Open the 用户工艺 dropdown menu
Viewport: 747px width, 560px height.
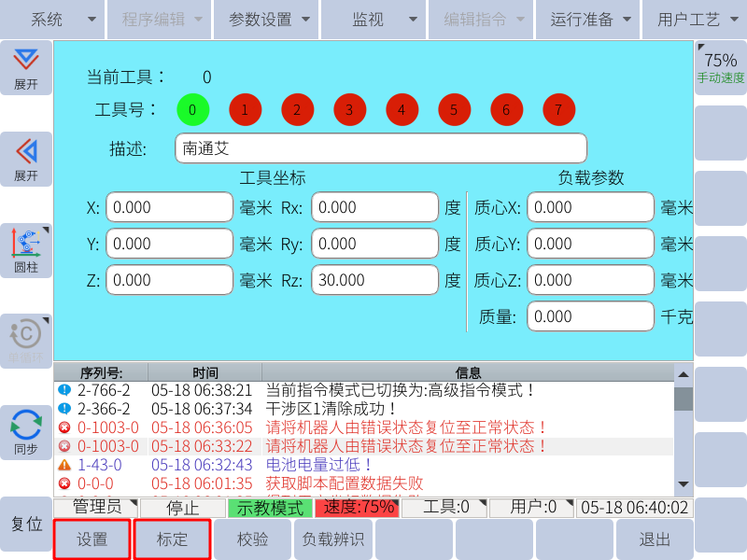693,19
